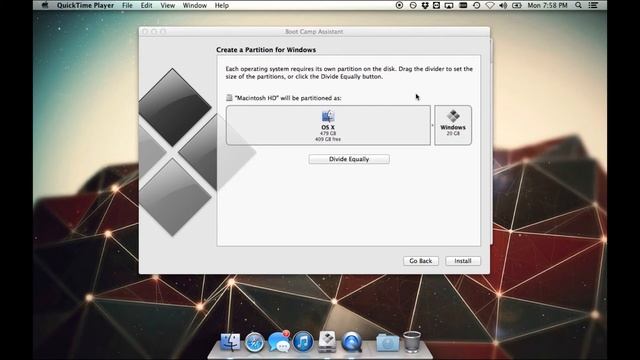The image size is (640, 360).
Task: Switch to QuickTime Player in the Dock
Action: tap(352, 342)
